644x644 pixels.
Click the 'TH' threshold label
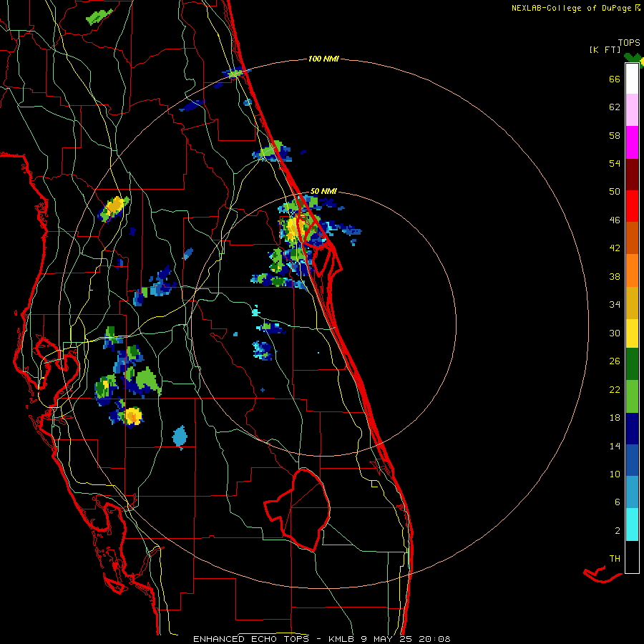click(x=615, y=559)
